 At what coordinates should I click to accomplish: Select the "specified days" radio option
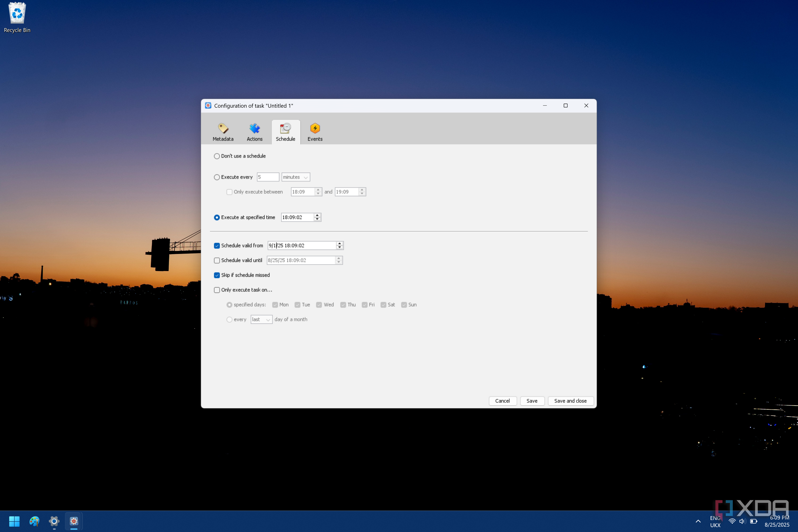point(229,305)
